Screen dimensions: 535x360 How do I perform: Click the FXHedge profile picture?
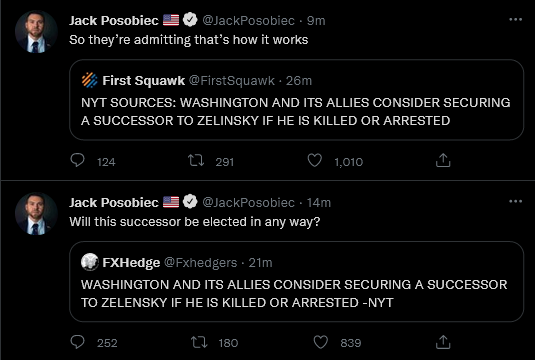click(90, 262)
